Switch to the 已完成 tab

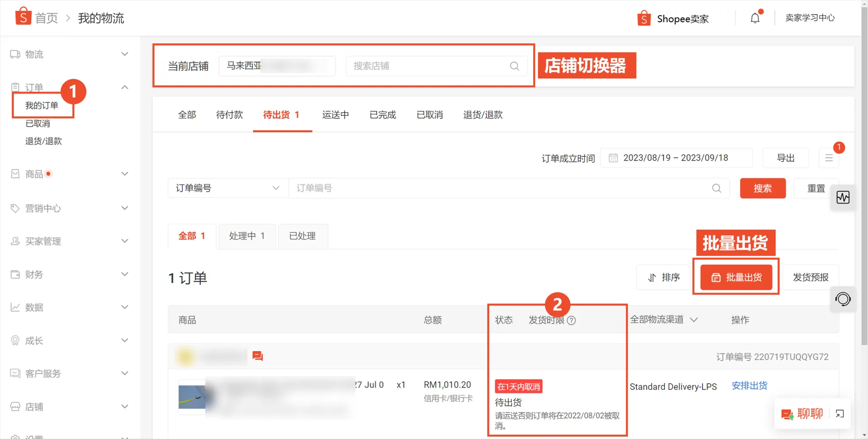382,114
